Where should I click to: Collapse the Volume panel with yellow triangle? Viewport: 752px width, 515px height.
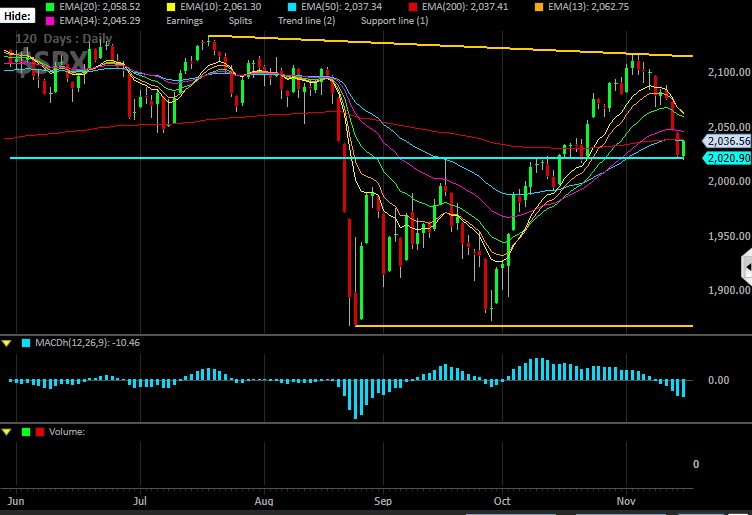(7, 432)
